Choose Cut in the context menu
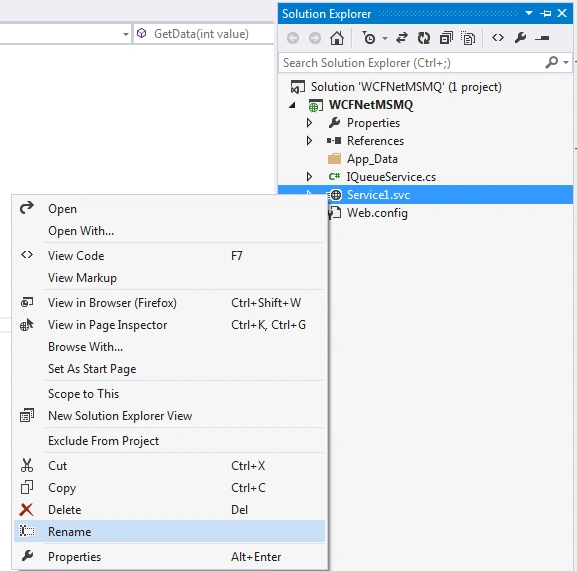Screen dimensions: 577x571 coord(169,466)
